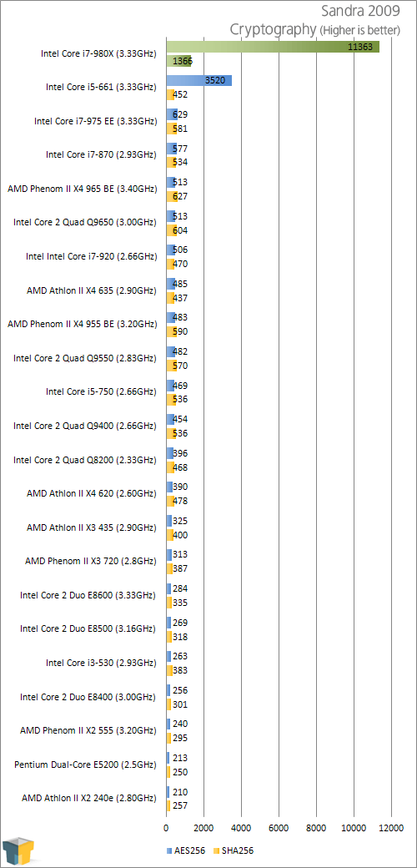Select the AMD Athlon II X4 635 label
Viewport: 417px width, 868px height.
pos(92,290)
